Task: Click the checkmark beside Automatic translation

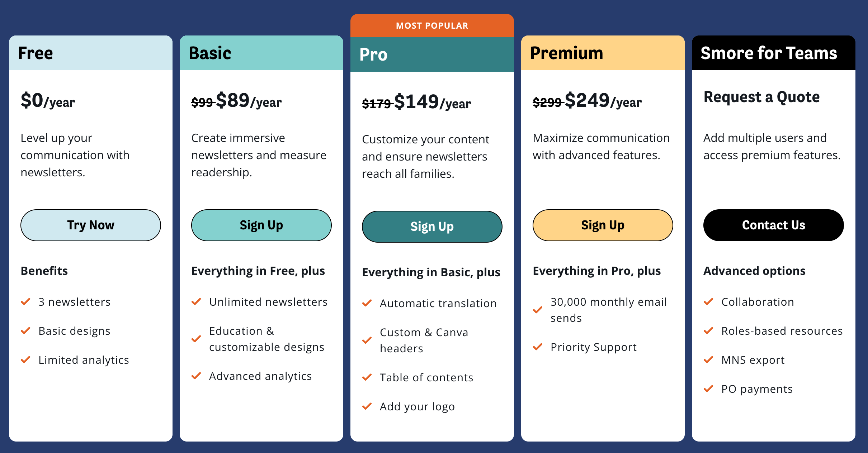Action: pos(367,303)
